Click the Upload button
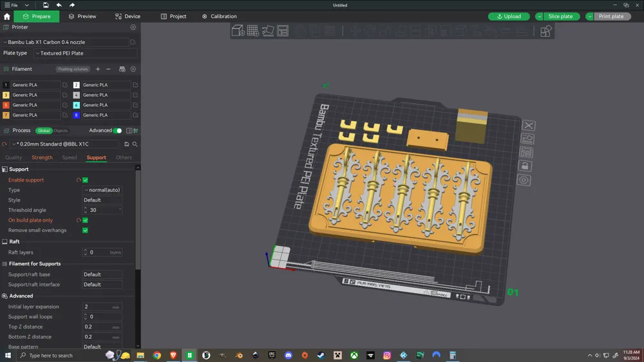The height and width of the screenshot is (362, 644). point(509,17)
